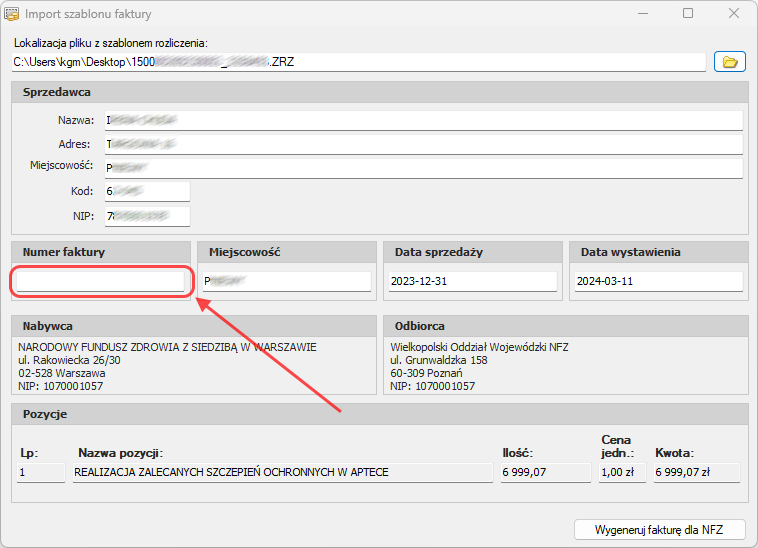Edit the Data wystawienia date 2024-03-11
The height and width of the screenshot is (548, 758).
(x=657, y=282)
